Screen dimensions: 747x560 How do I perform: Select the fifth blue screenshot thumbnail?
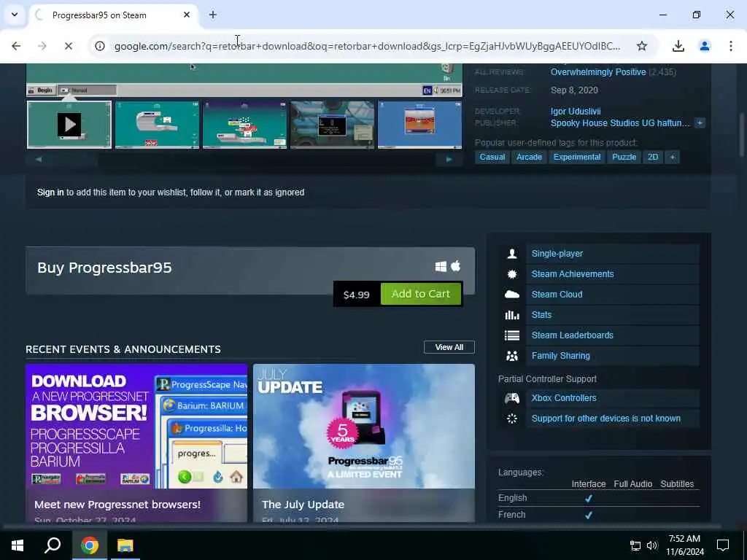click(419, 125)
